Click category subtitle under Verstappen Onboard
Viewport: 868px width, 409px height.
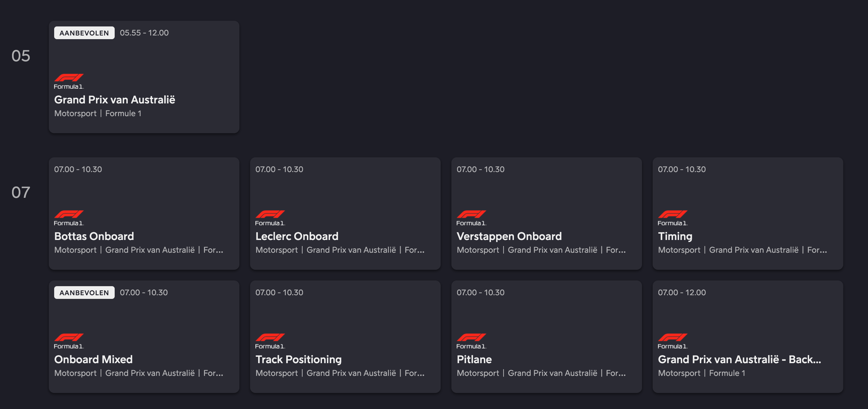[x=541, y=250]
